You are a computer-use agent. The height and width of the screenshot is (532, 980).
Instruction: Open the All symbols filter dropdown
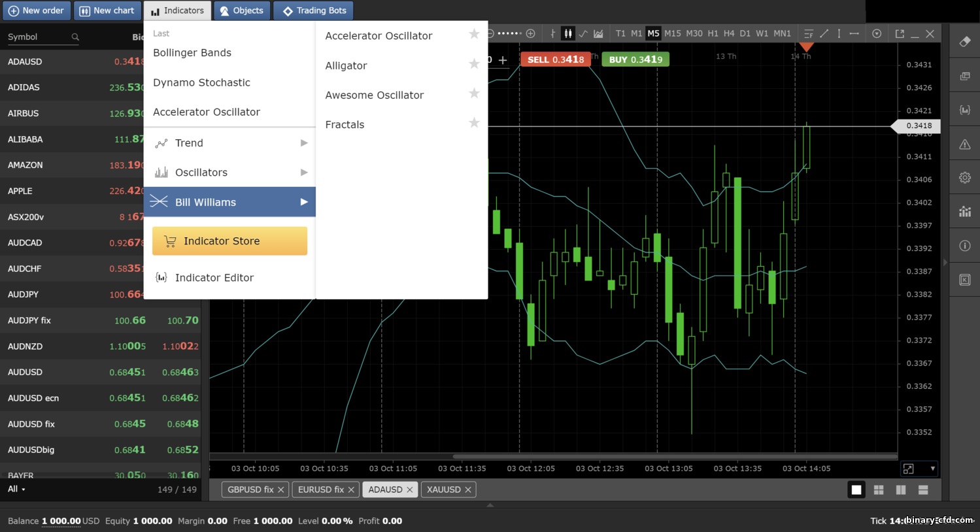16,489
